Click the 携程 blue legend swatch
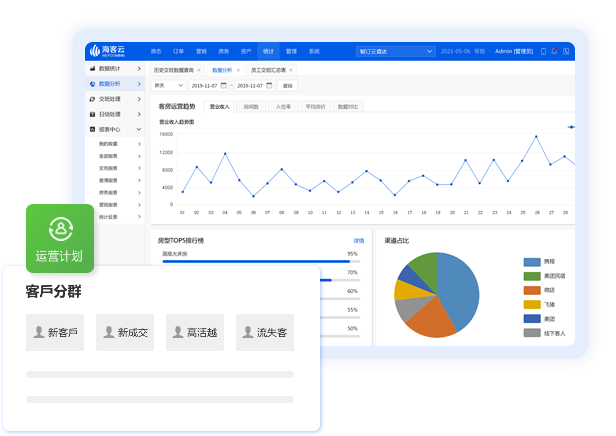Image resolution: width=616 pixels, height=436 pixels. (x=532, y=262)
